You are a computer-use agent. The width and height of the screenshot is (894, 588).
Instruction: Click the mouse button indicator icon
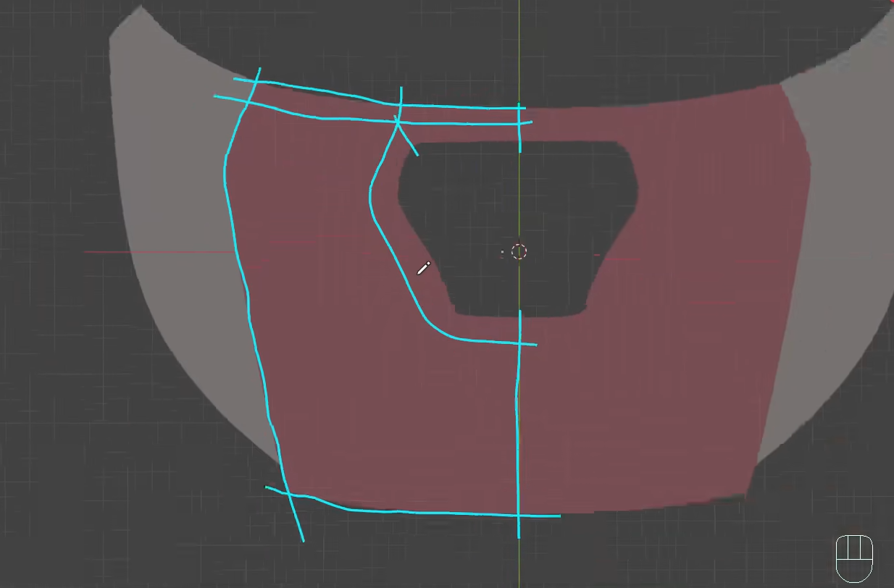pyautogui.click(x=854, y=560)
